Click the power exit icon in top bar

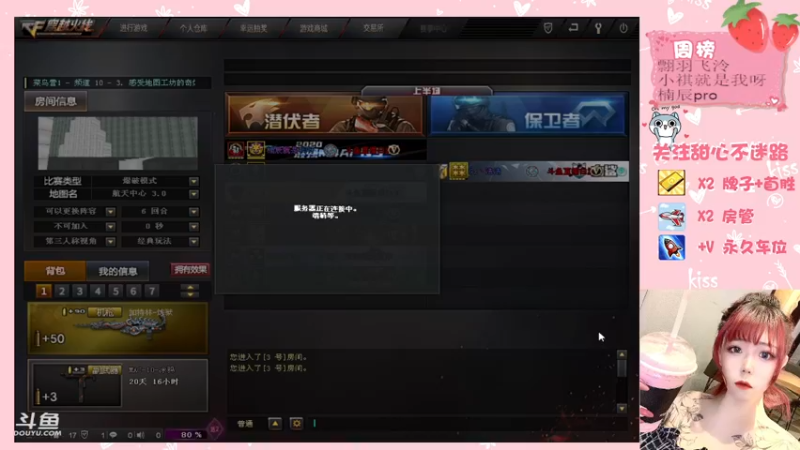point(623,28)
